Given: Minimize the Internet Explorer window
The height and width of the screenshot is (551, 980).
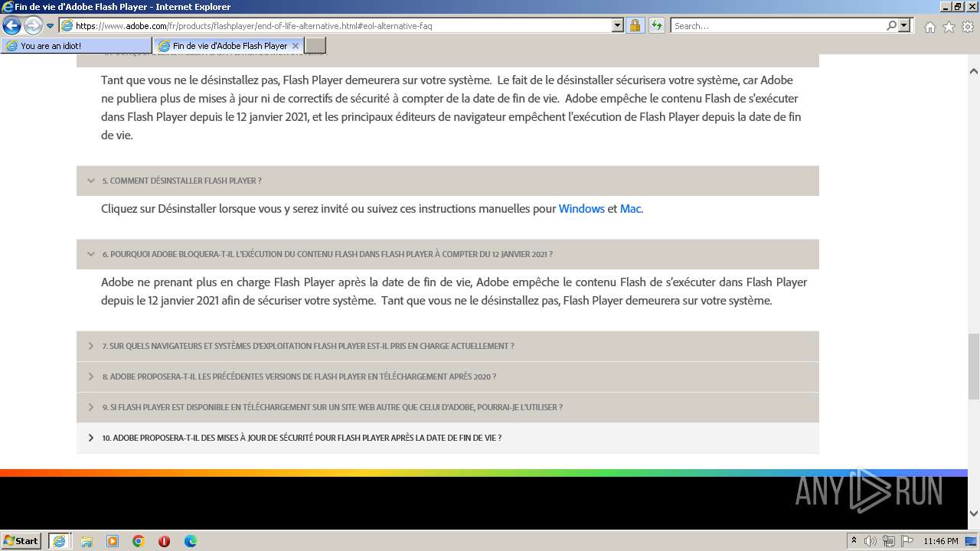Looking at the screenshot, I should click(x=945, y=7).
